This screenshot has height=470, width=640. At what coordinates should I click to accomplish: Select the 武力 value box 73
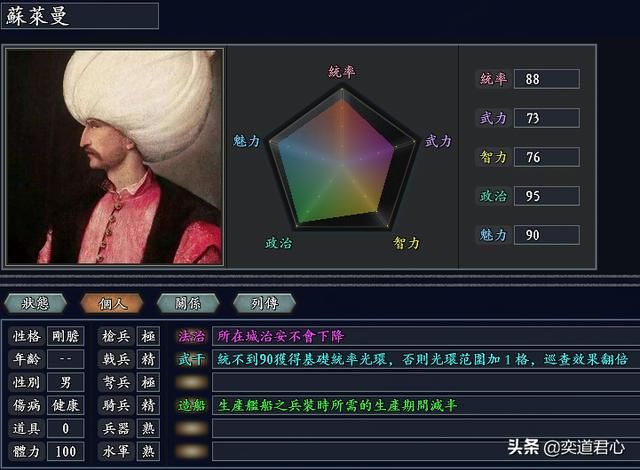click(547, 118)
